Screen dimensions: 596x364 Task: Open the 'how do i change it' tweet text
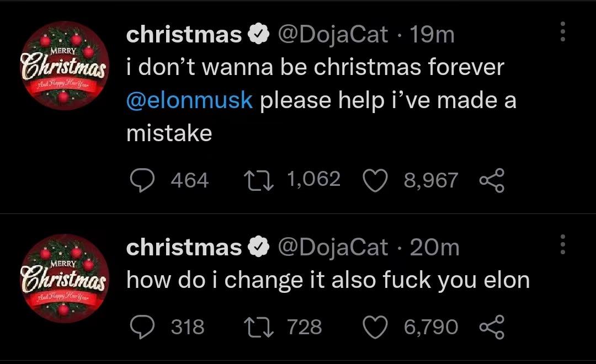click(x=328, y=280)
